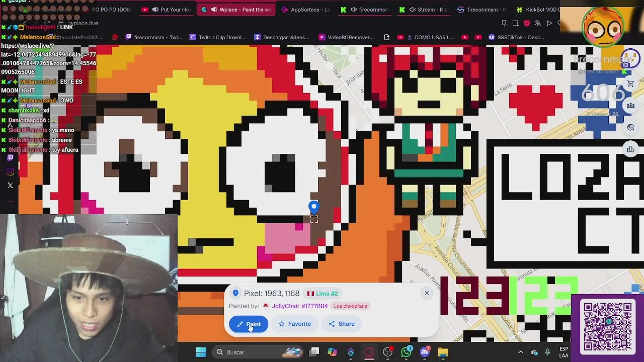Click the snapshot icon in browser toolbar
644x362 pixels.
[515, 23]
